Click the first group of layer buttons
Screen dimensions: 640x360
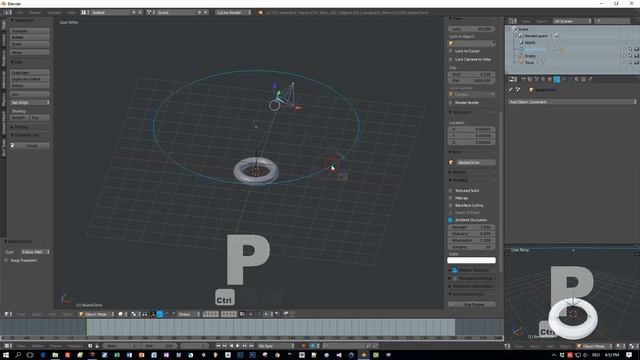click(x=211, y=314)
